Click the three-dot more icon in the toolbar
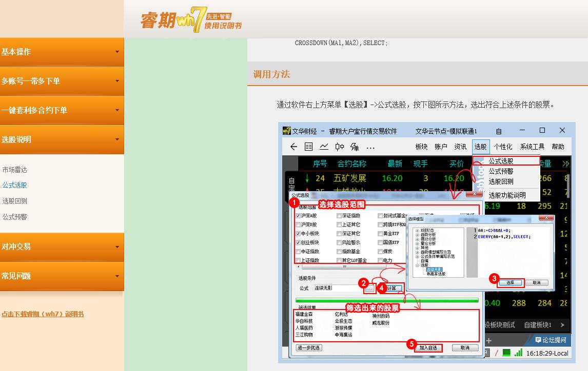The width and height of the screenshot is (588, 371). [370, 148]
